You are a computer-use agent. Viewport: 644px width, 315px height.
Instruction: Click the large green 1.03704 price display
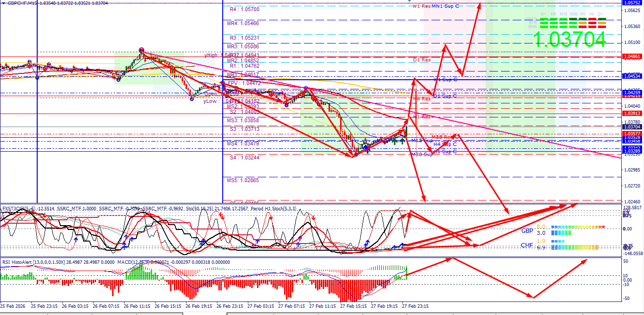pos(569,39)
